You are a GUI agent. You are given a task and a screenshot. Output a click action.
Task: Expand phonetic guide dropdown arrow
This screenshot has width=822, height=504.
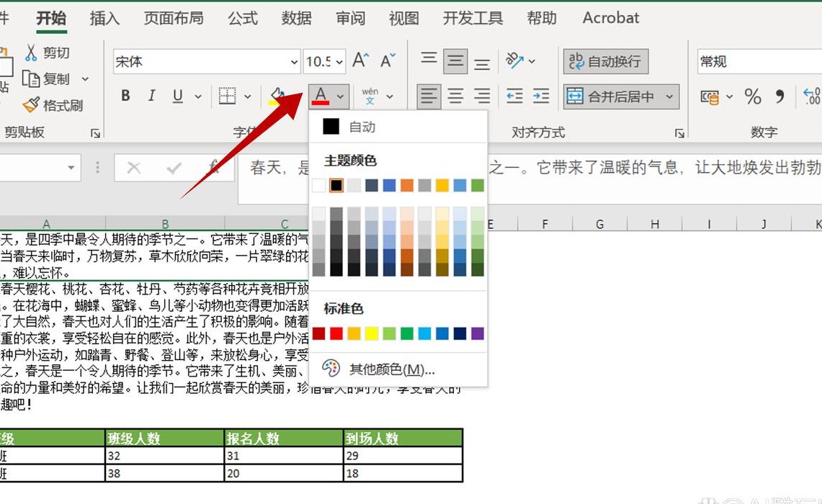coord(390,96)
